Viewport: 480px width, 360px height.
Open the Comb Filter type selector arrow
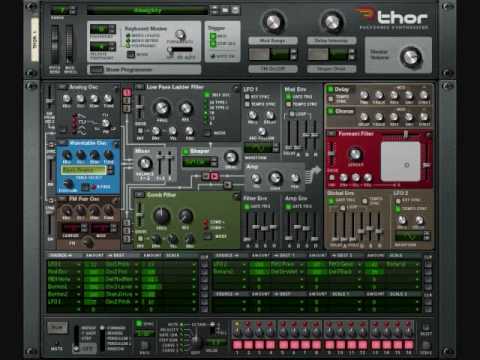click(139, 195)
